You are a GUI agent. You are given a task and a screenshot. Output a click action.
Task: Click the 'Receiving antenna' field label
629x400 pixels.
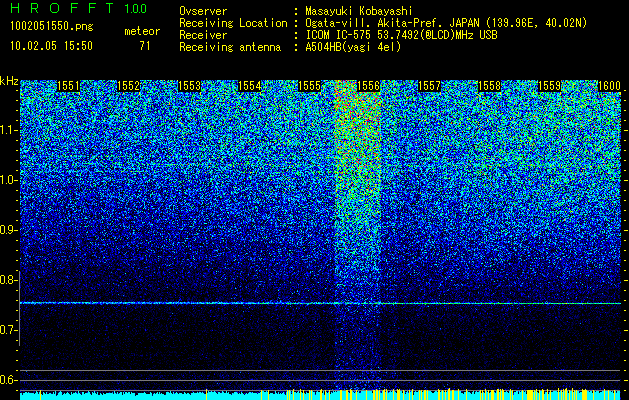pos(230,47)
